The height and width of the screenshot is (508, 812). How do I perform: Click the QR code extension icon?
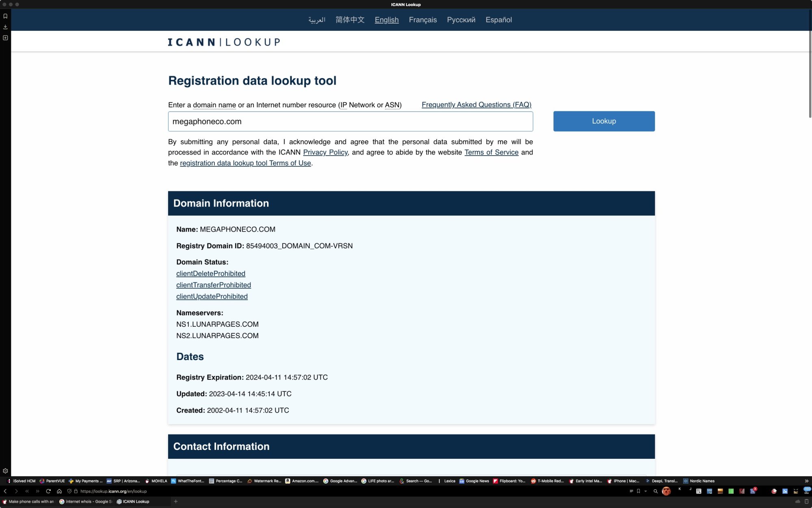pos(699,491)
